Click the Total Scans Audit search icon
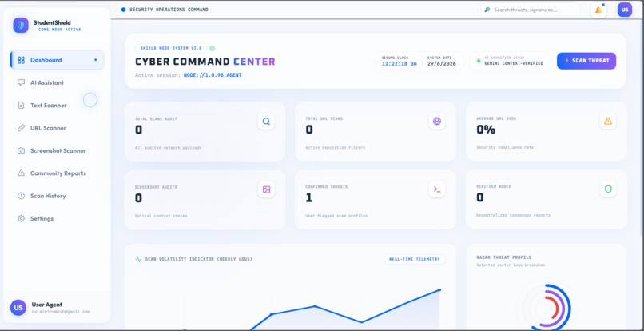 (266, 122)
